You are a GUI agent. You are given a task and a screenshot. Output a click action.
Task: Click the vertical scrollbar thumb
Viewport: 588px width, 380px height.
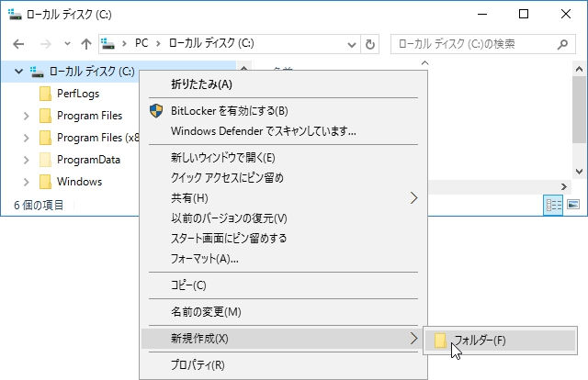579,109
